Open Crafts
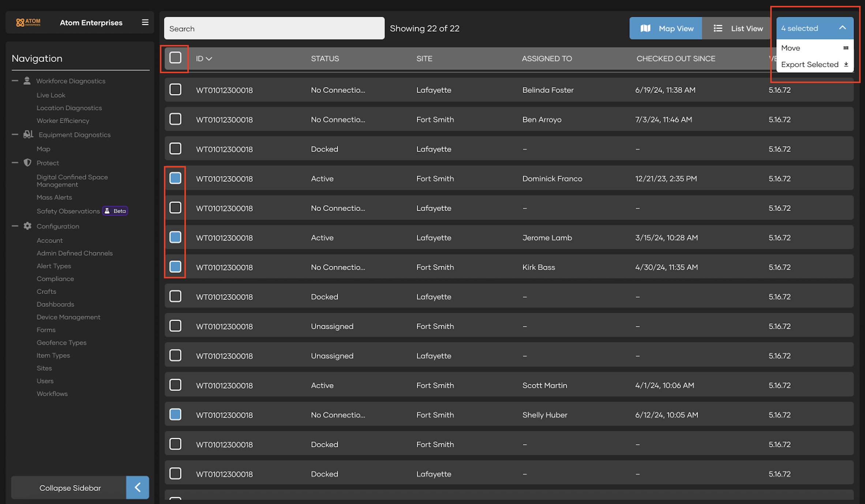The image size is (865, 504). [x=46, y=292]
